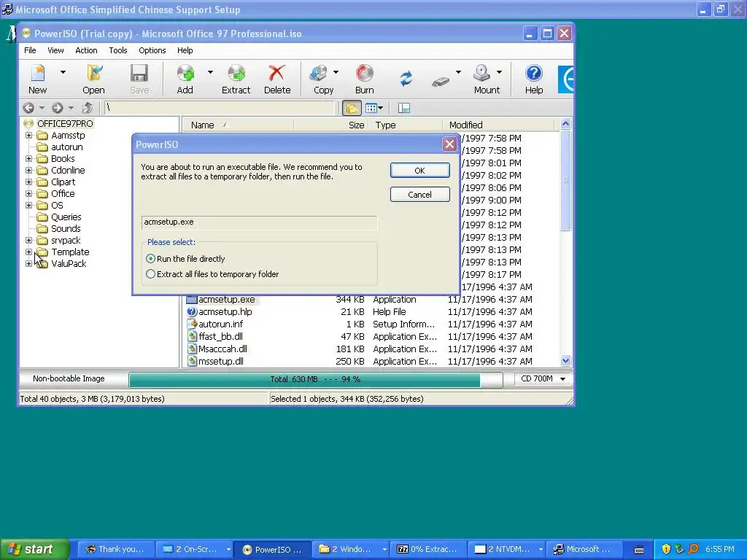Switch to Thank you taskbar item
This screenshot has width=747, height=560.
click(x=116, y=550)
